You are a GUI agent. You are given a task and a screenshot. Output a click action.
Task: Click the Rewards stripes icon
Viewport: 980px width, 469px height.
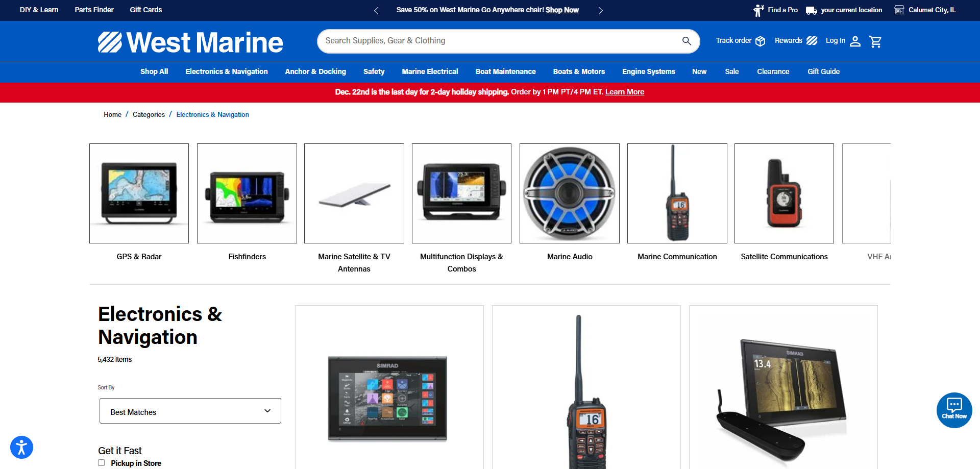812,41
